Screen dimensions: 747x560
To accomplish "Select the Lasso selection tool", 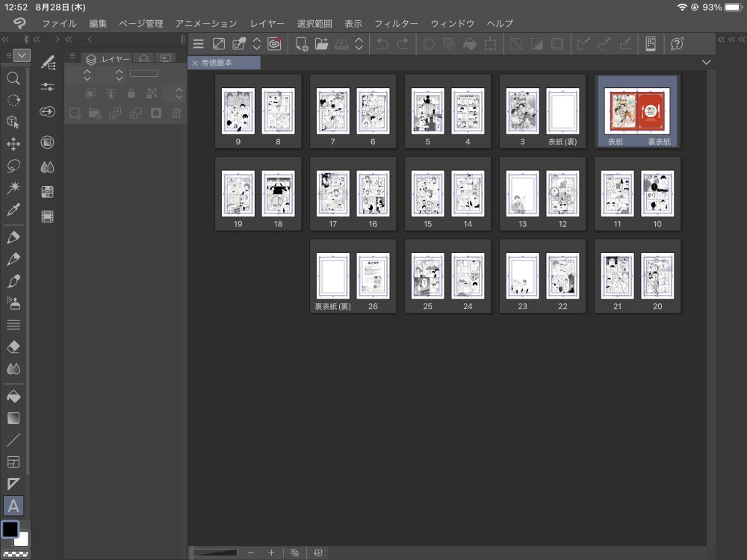I will point(13,166).
